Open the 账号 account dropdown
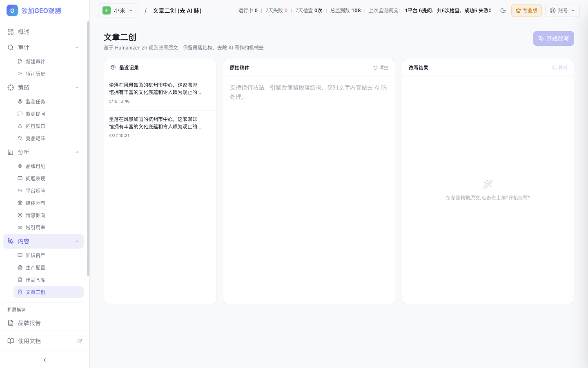 pos(562,11)
